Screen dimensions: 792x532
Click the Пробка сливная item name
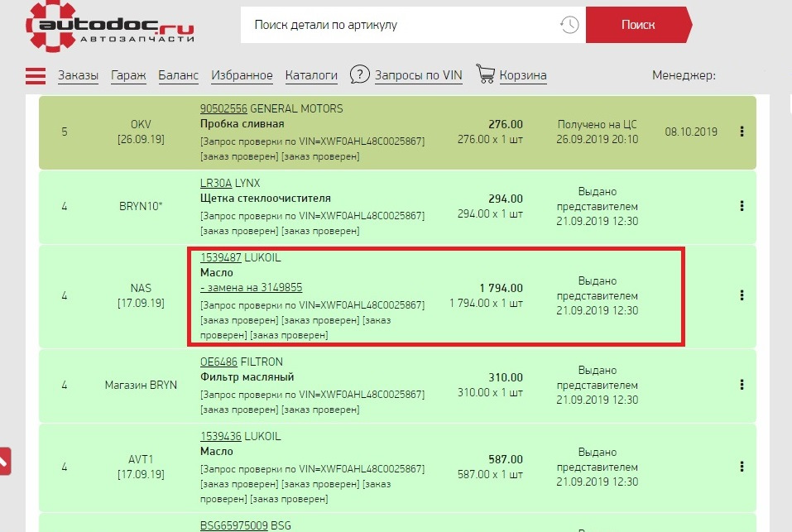[242, 123]
